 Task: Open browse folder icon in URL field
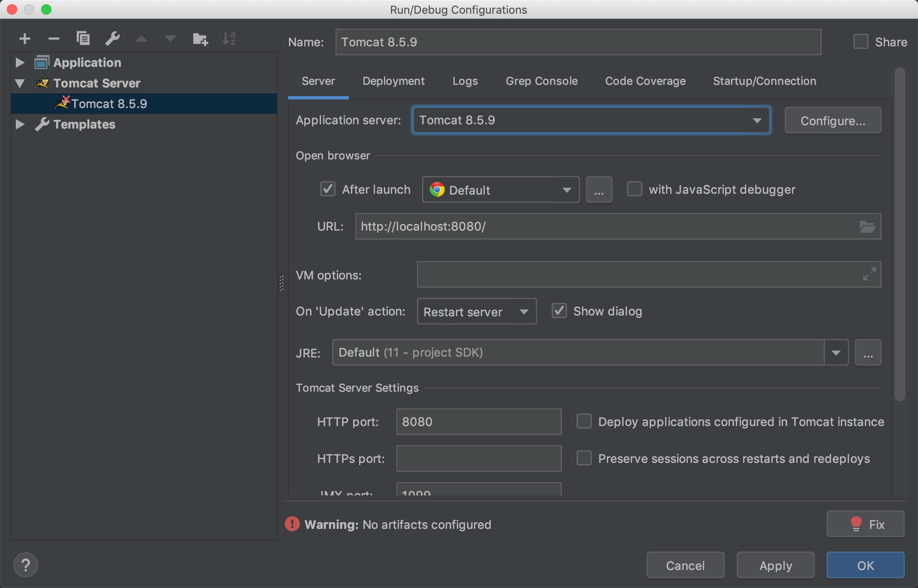[x=867, y=226]
